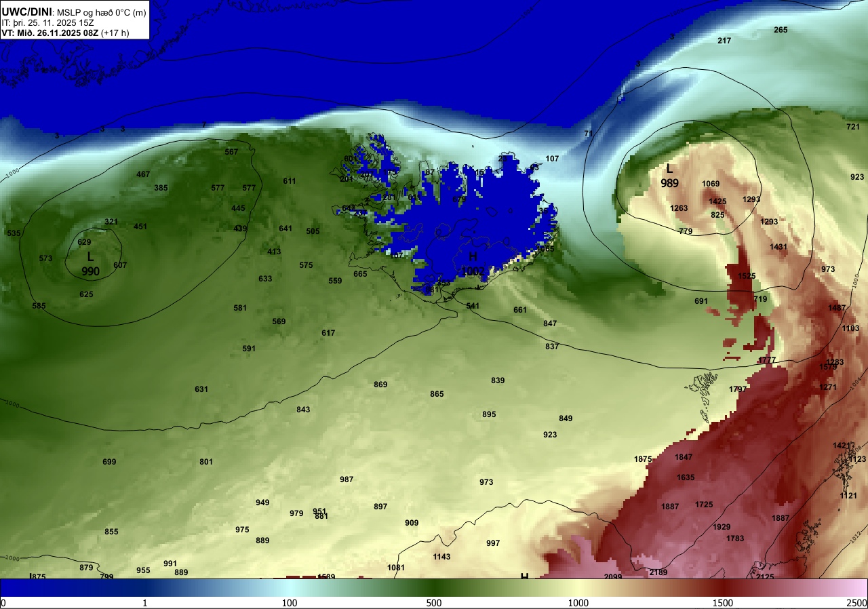The image size is (868, 609).
Task: Click the height value '997'
Action: (493, 543)
